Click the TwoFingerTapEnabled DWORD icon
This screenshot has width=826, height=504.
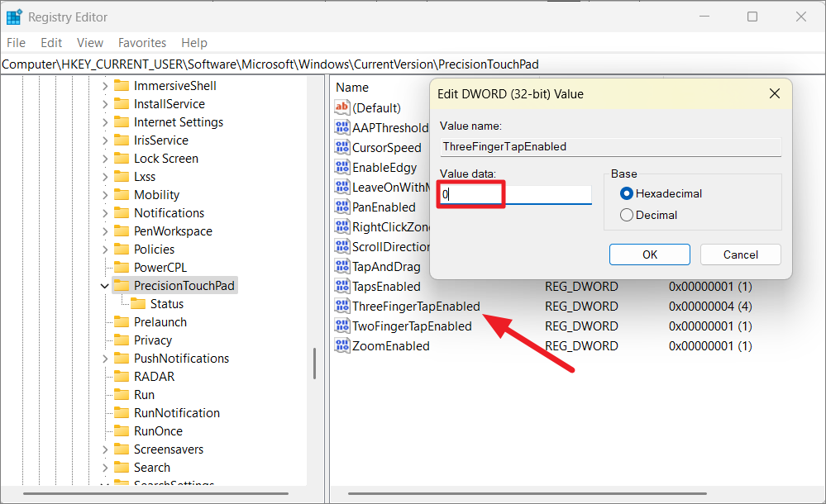pyautogui.click(x=342, y=326)
